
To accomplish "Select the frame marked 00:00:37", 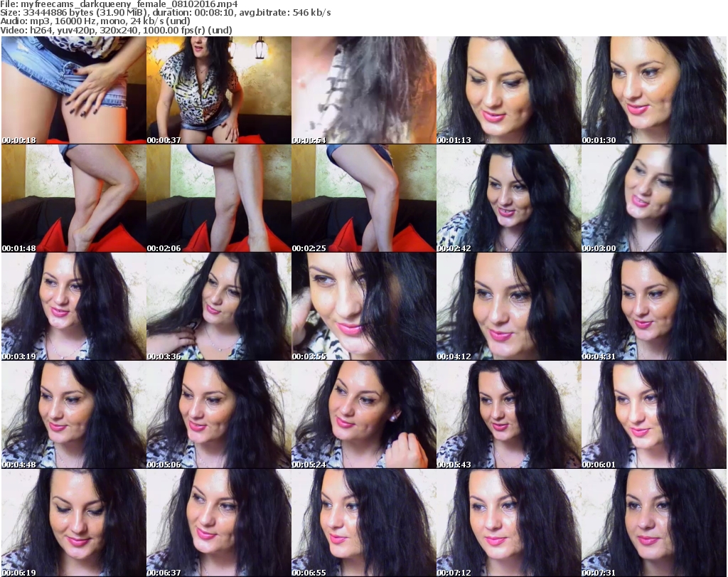I will (218, 90).
